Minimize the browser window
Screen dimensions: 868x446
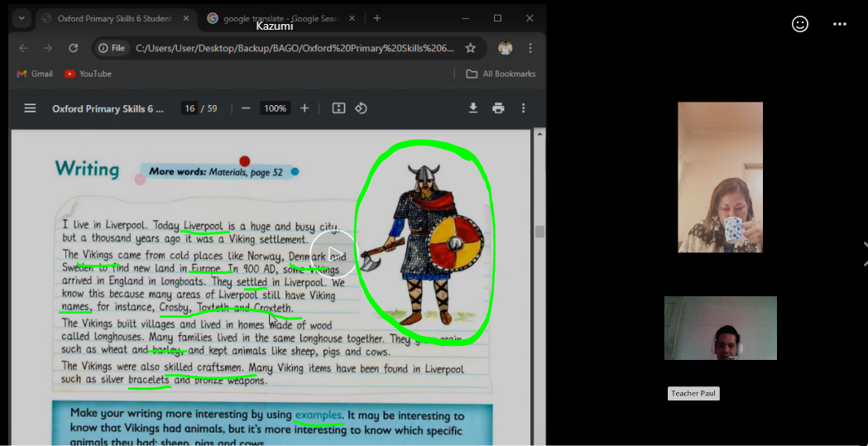(466, 18)
